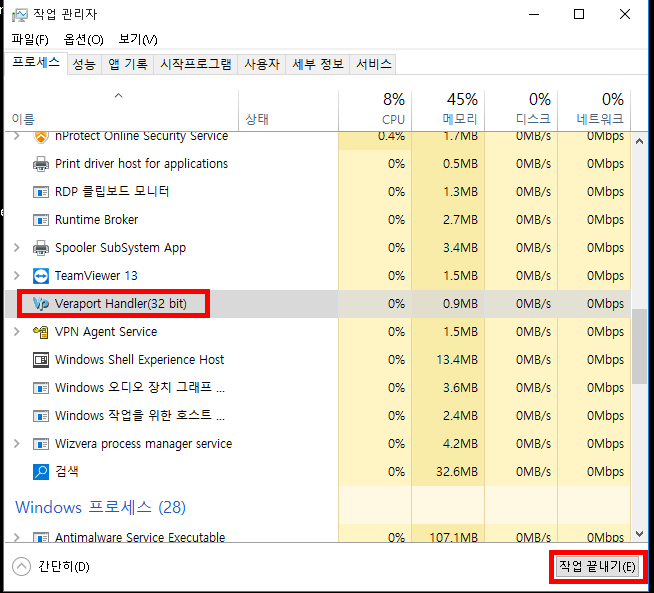Click the Veraport Handler icon
The height and width of the screenshot is (593, 654).
tap(40, 304)
